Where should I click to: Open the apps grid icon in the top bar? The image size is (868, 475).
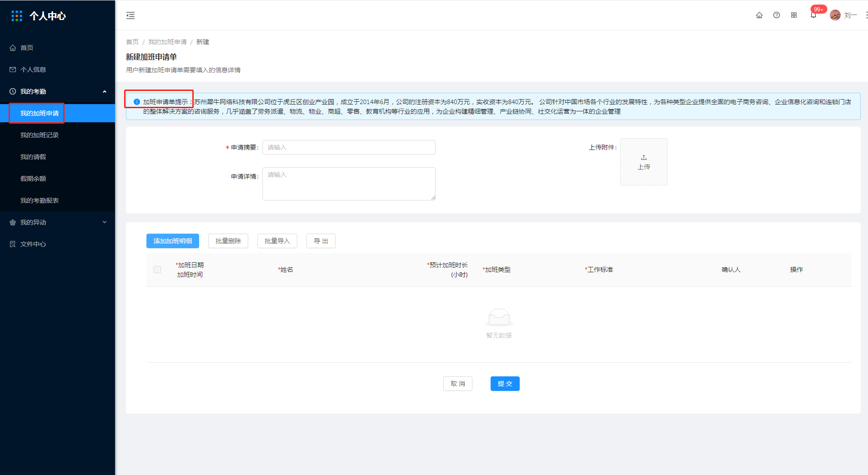click(x=794, y=15)
